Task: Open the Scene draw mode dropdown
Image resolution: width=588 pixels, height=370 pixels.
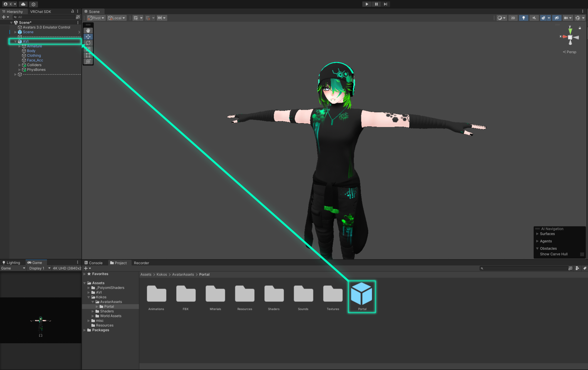Action: [x=501, y=18]
